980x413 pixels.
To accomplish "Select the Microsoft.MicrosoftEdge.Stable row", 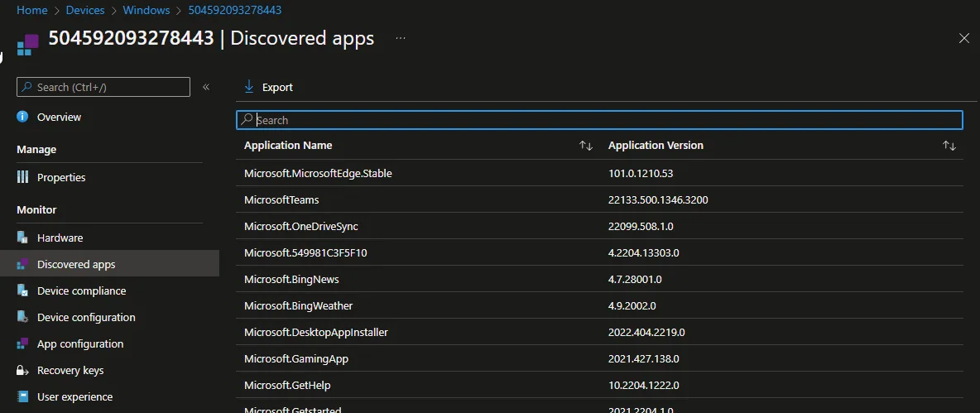I will 599,173.
